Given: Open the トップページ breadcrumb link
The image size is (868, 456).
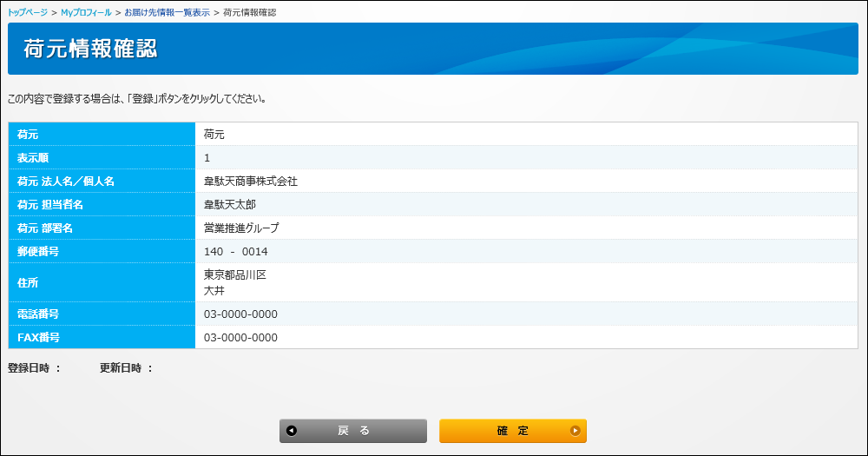Looking at the screenshot, I should point(27,13).
